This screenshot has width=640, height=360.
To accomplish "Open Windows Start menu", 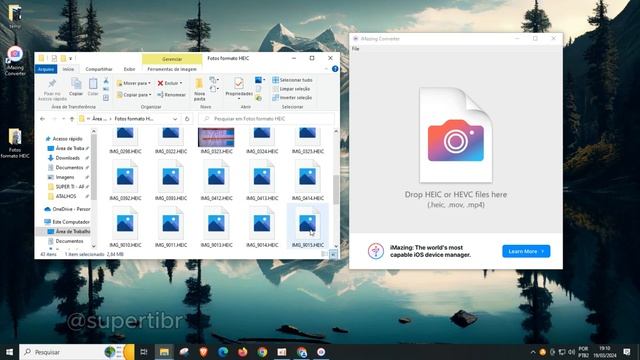I will (9, 352).
